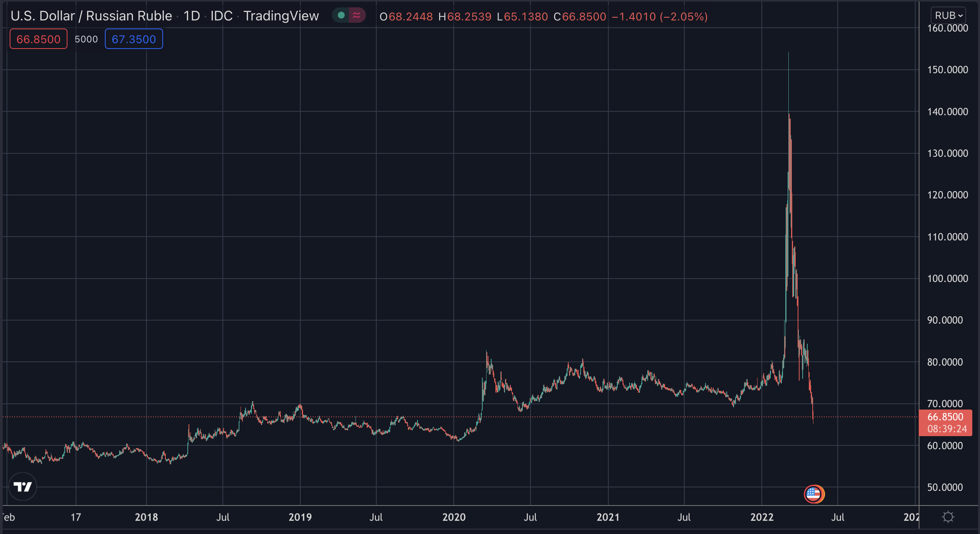The height and width of the screenshot is (534, 980).
Task: Click the 160.0000 price axis label
Action: (948, 28)
